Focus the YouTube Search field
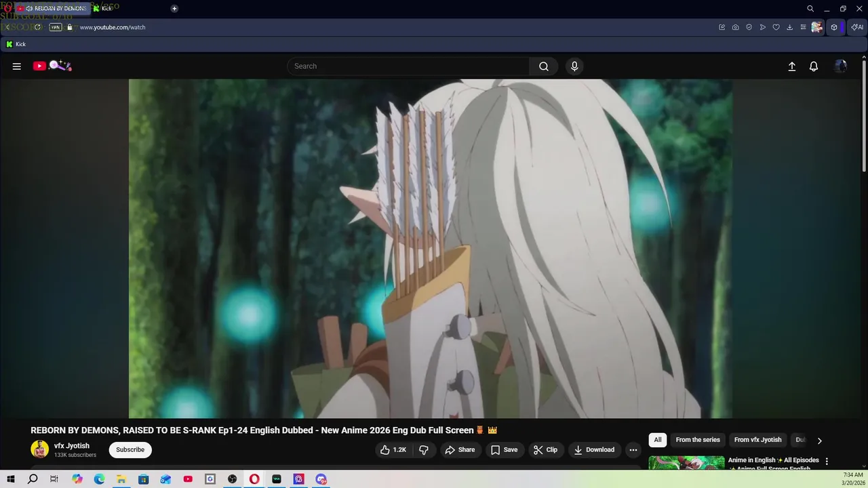 point(408,66)
